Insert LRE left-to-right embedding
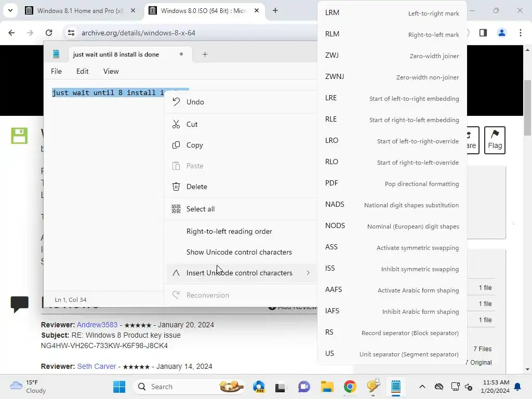532x399 pixels. 392,98
